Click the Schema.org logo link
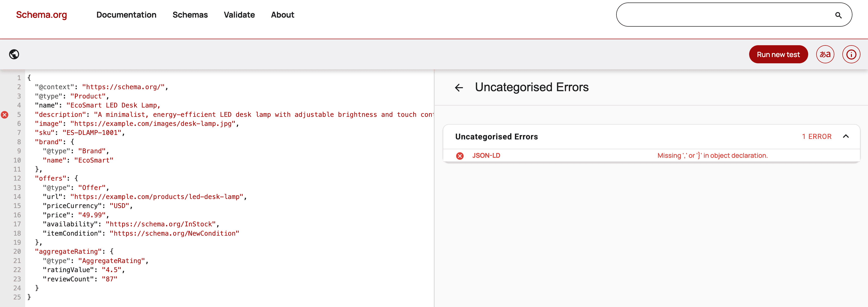 point(41,15)
